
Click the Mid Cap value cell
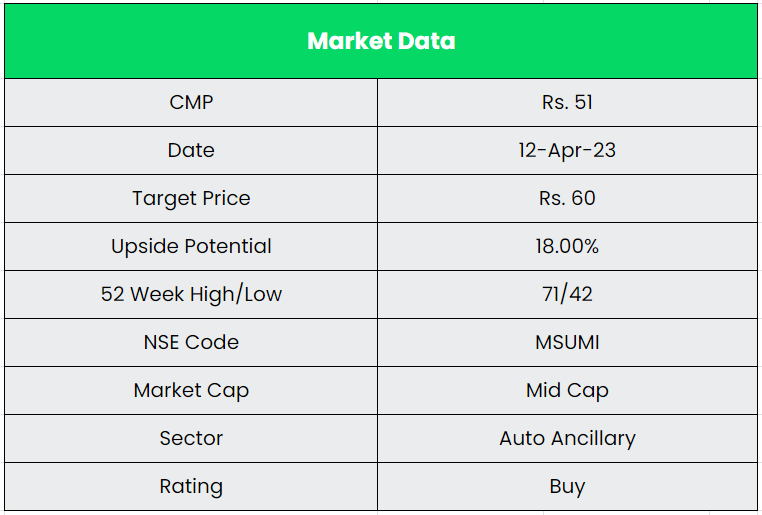pyautogui.click(x=567, y=390)
